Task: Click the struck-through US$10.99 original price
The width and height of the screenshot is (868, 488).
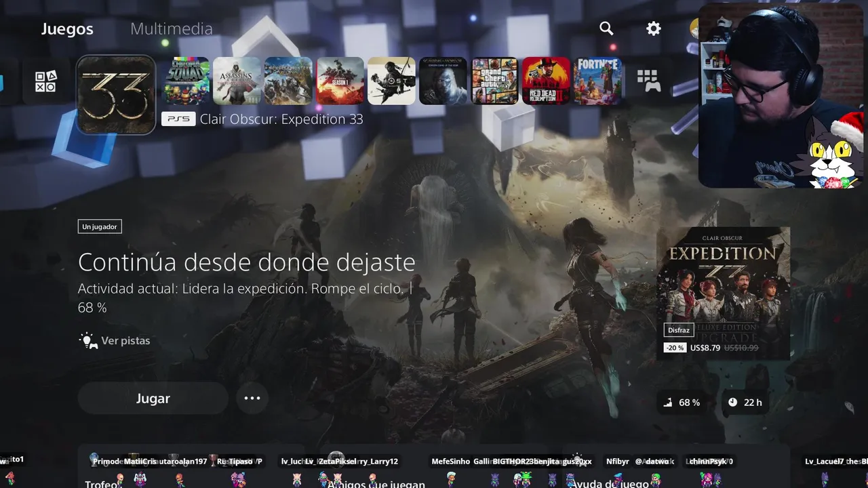Action: [741, 348]
